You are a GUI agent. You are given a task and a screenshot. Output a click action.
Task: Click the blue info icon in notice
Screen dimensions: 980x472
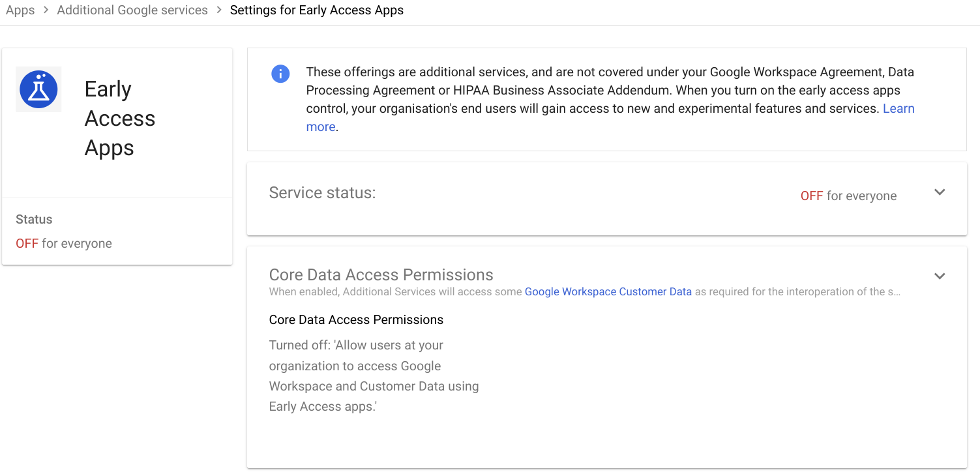pos(280,74)
